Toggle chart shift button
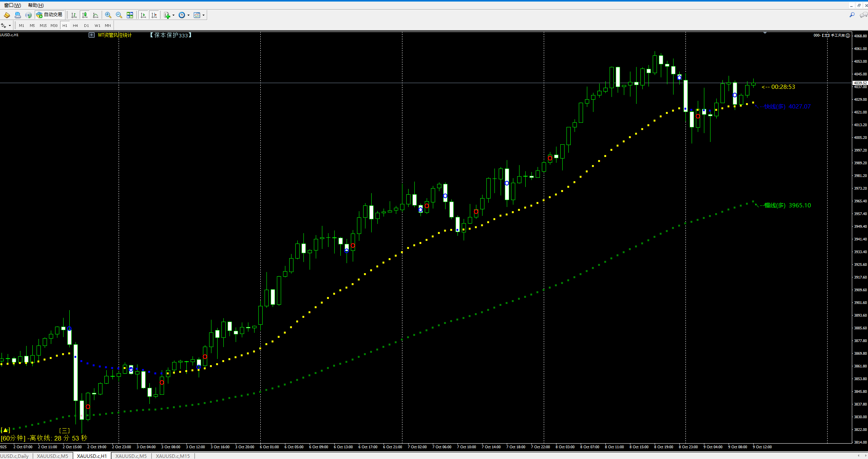 tap(154, 15)
